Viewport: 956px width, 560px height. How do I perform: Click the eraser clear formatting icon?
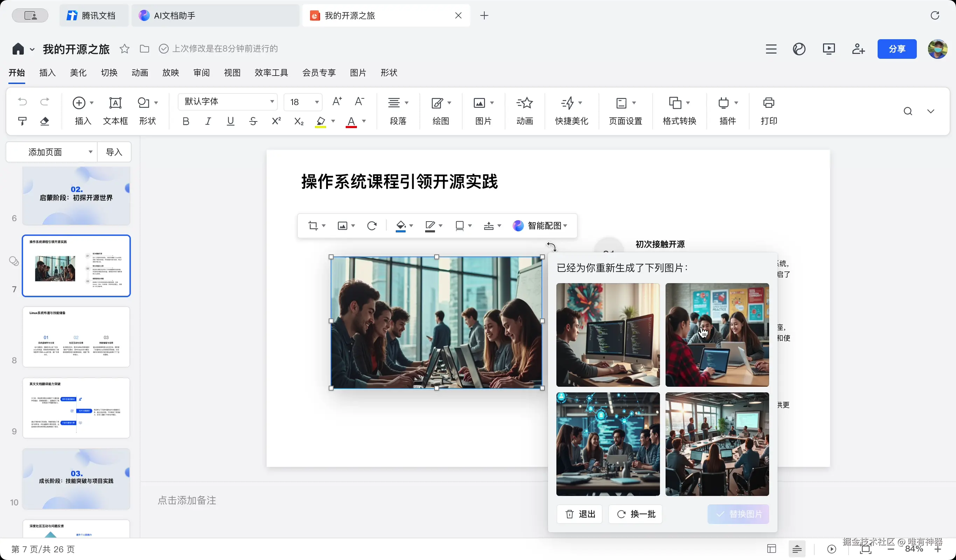[x=44, y=121]
